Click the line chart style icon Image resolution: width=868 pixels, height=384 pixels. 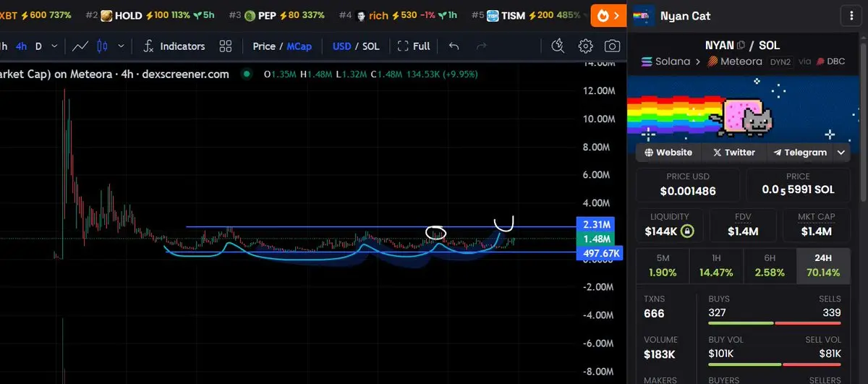(80, 46)
